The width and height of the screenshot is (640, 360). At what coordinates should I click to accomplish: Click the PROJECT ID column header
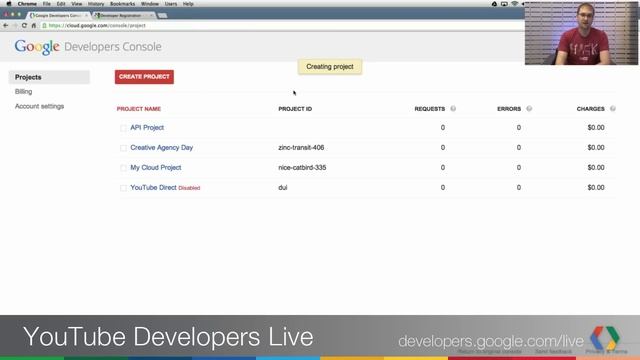295,109
